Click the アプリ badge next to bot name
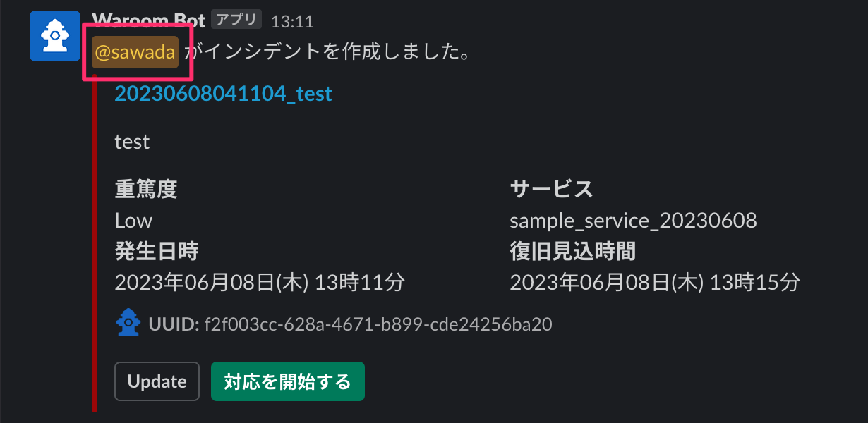 pyautogui.click(x=236, y=20)
